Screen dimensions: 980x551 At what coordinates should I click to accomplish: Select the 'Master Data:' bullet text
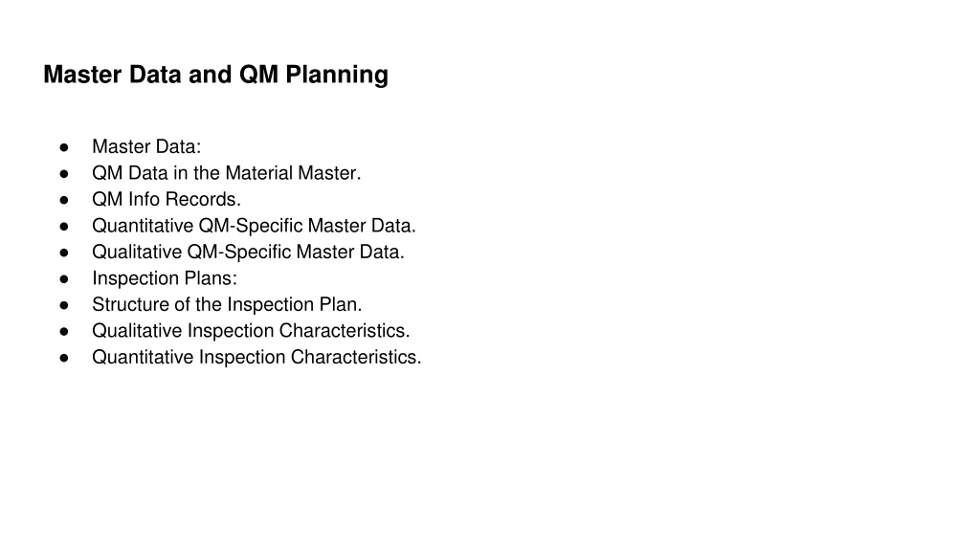coord(146,146)
